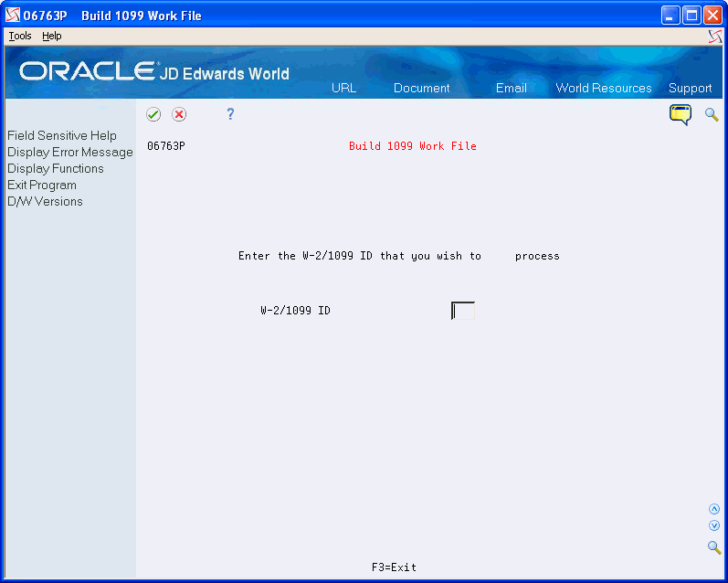Select Display Error Message in sidebar
Image resolution: width=728 pixels, height=583 pixels.
pos(70,153)
